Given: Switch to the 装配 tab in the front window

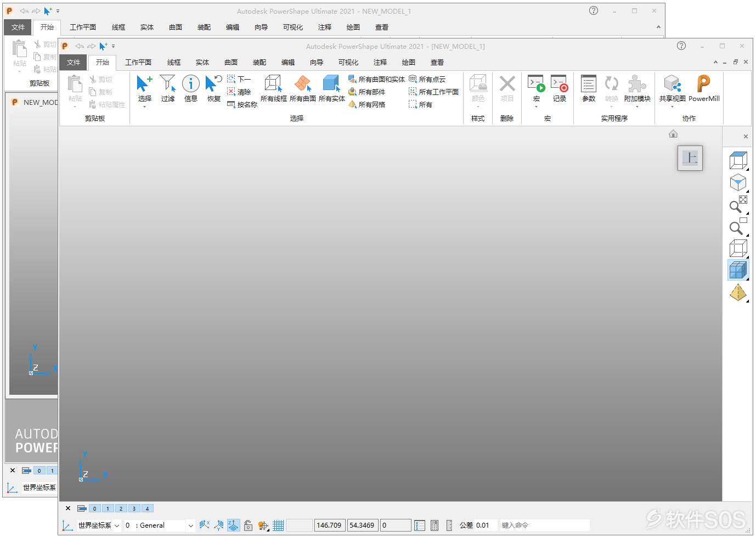Looking at the screenshot, I should (x=259, y=62).
